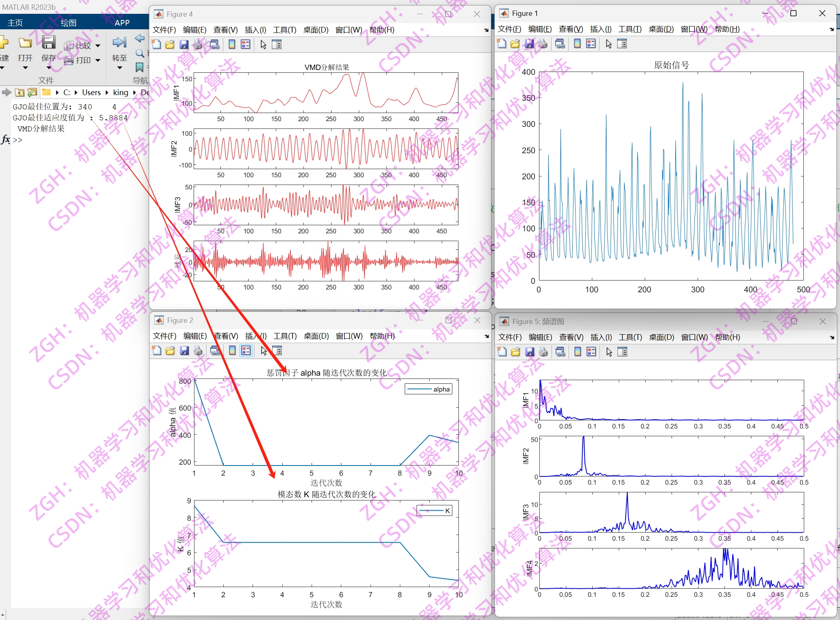
Task: Open Property Inspector in Figure 5 toolbar
Action: coord(622,352)
